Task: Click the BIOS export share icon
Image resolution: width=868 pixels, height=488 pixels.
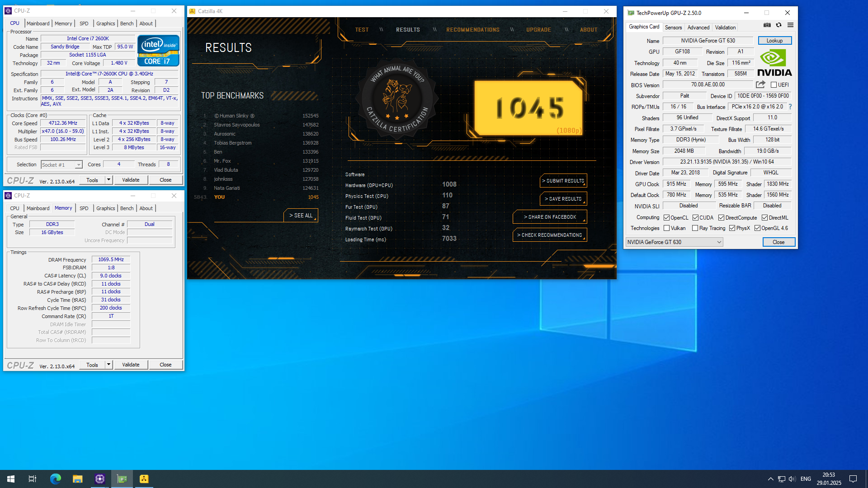Action: coord(760,84)
